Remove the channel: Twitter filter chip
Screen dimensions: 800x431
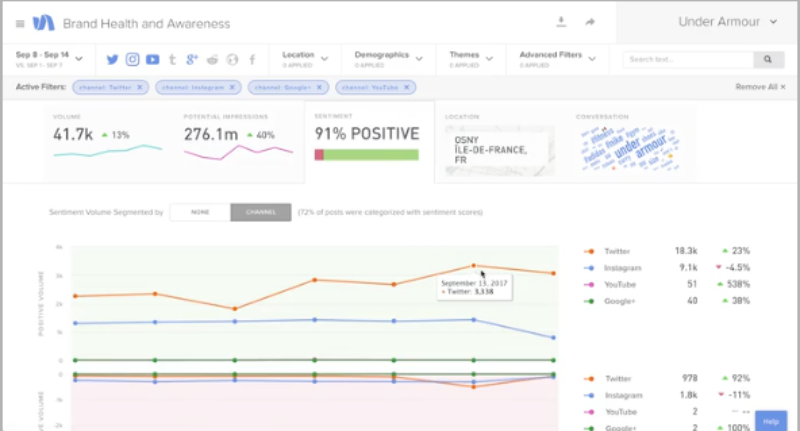[140, 87]
